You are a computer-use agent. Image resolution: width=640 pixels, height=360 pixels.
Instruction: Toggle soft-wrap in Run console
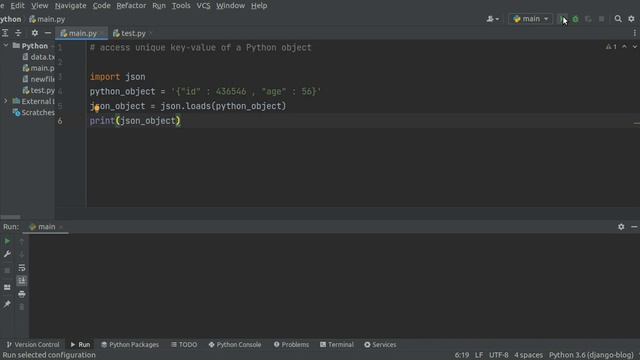(22, 268)
